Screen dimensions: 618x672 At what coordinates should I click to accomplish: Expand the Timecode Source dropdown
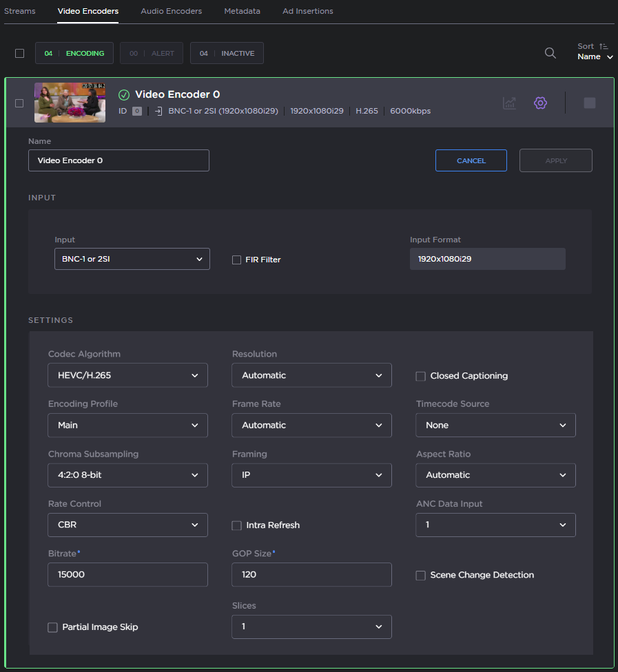(495, 425)
